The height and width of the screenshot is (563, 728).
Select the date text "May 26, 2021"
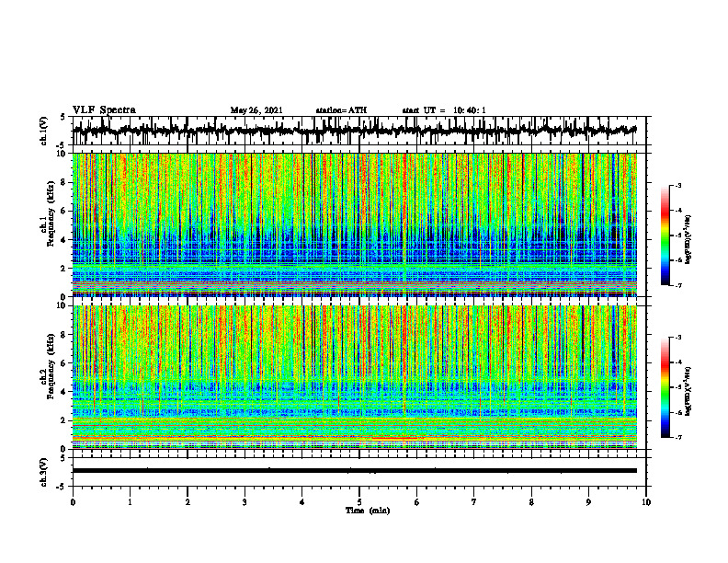[256, 110]
